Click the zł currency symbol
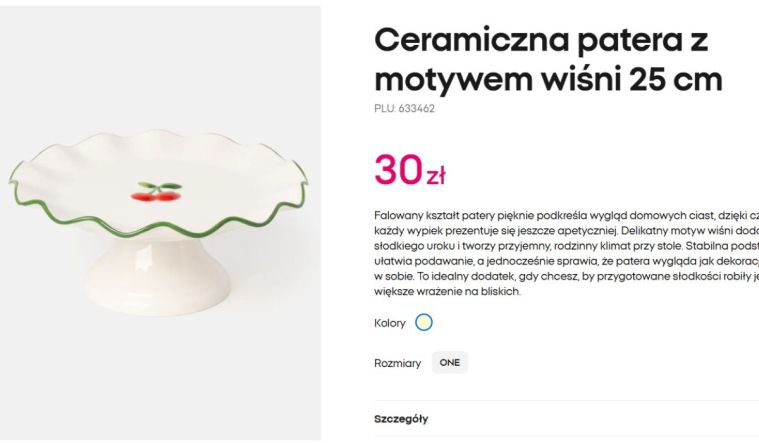 coord(436,176)
